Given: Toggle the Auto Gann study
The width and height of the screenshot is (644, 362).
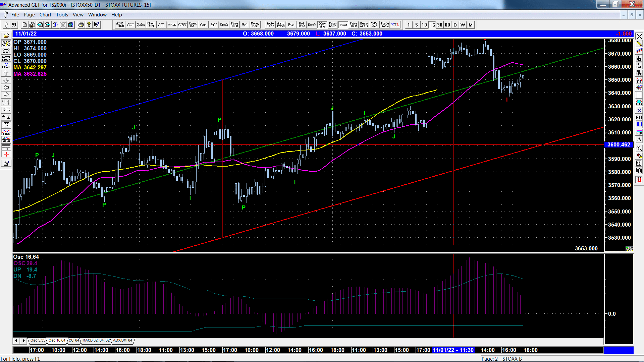Looking at the screenshot, I should coord(270,25).
